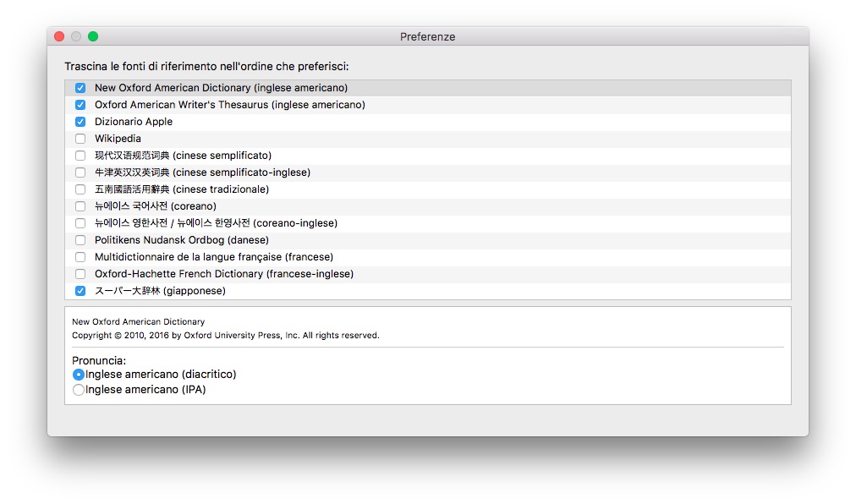Select Oxford-Hachette French Dictionary row label

[x=224, y=274]
